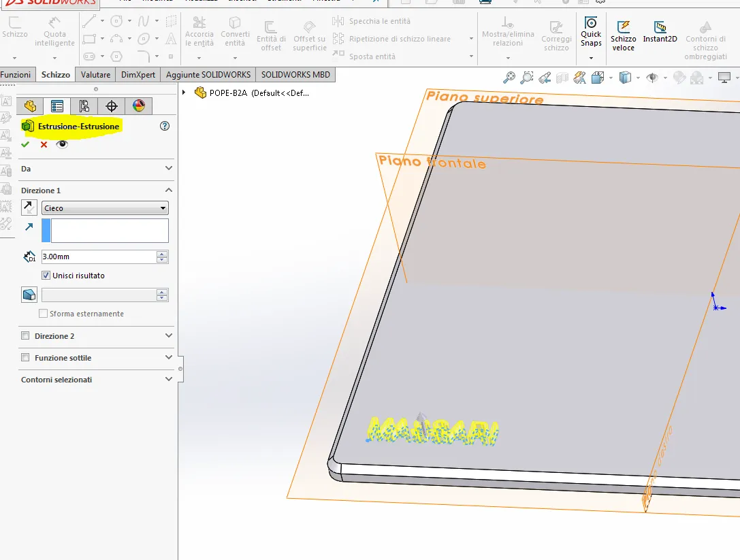Click Converti entità tool

coord(235,31)
